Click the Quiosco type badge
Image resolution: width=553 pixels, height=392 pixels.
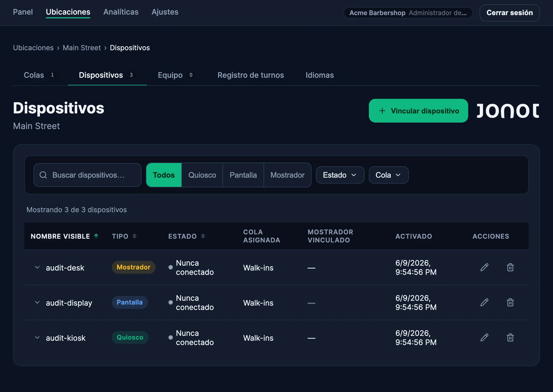click(x=130, y=337)
